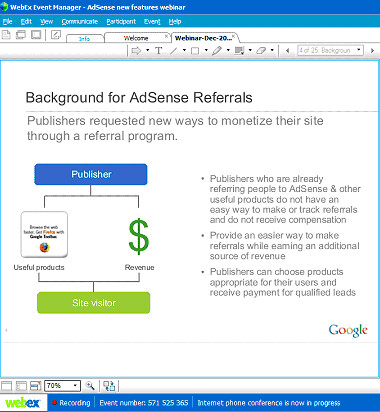Select the eraser tool
Screen dimensions: 380x412
click(x=261, y=51)
